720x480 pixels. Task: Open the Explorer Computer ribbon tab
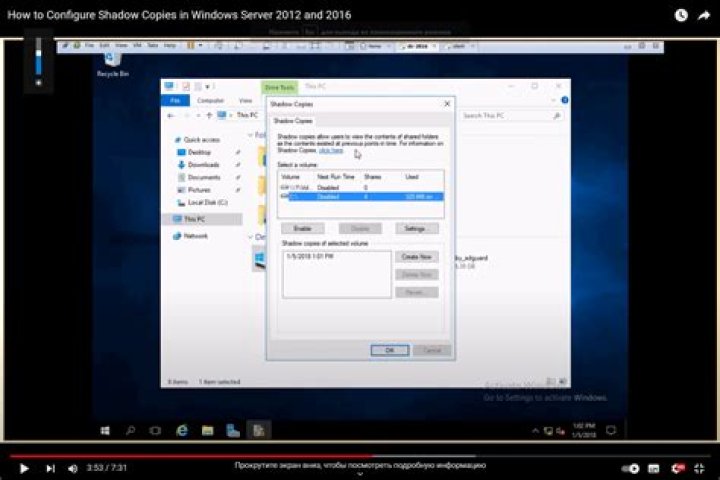click(210, 100)
